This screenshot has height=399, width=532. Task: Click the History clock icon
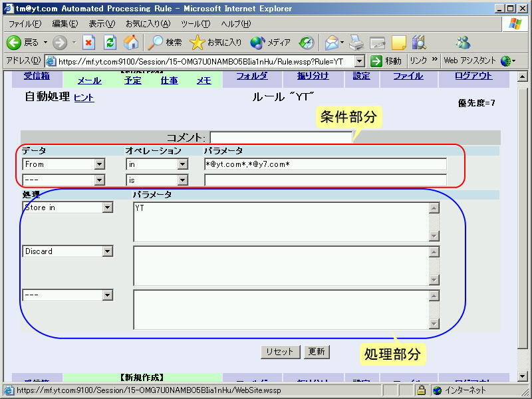pyautogui.click(x=307, y=43)
